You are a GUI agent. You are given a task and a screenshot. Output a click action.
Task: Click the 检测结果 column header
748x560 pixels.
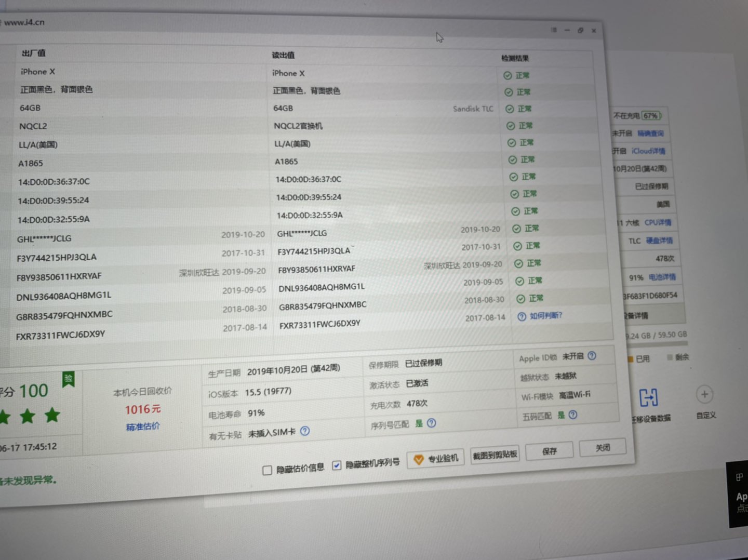click(x=515, y=58)
